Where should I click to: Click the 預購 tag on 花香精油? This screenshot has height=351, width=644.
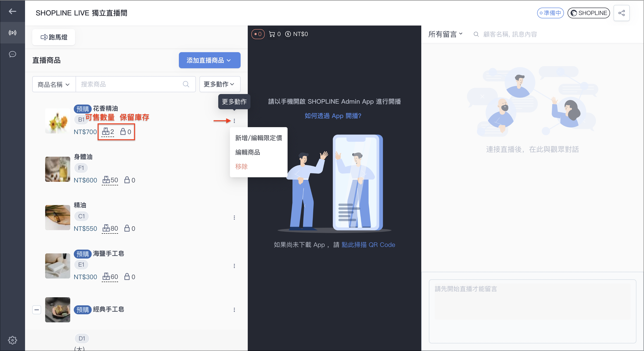click(x=83, y=109)
